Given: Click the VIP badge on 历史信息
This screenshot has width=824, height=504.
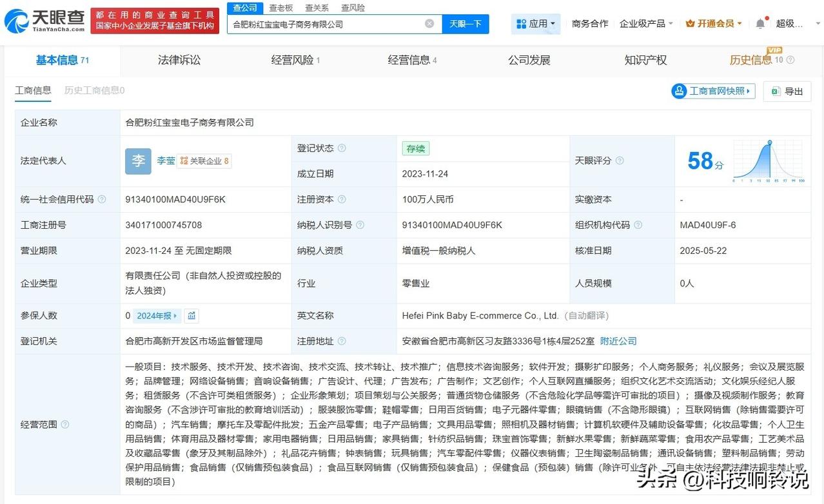Looking at the screenshot, I should click(x=774, y=50).
